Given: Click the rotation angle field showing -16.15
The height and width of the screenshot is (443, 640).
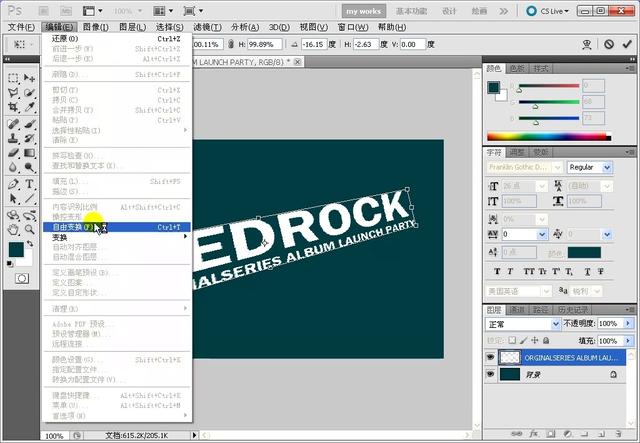Looking at the screenshot, I should (313, 44).
